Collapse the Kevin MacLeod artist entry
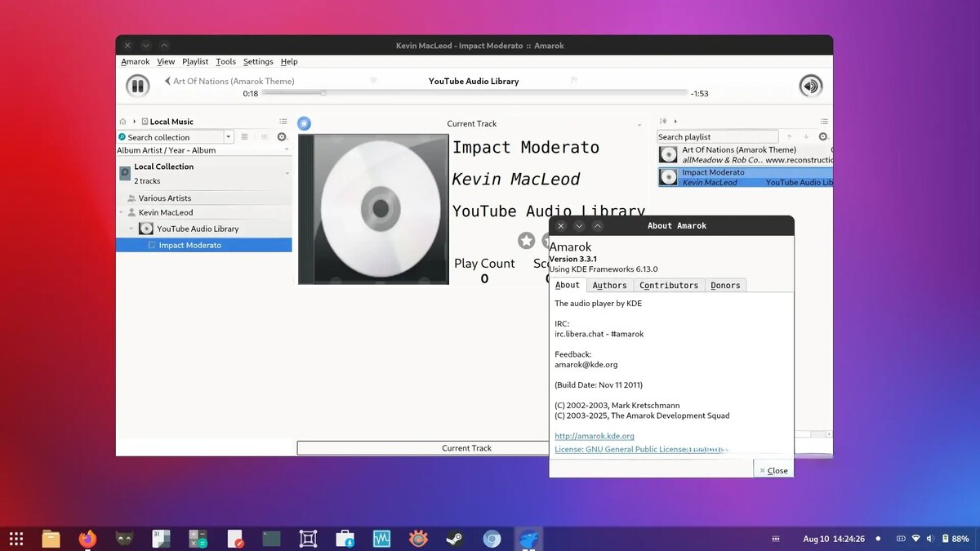This screenshot has width=980, height=551. click(121, 212)
